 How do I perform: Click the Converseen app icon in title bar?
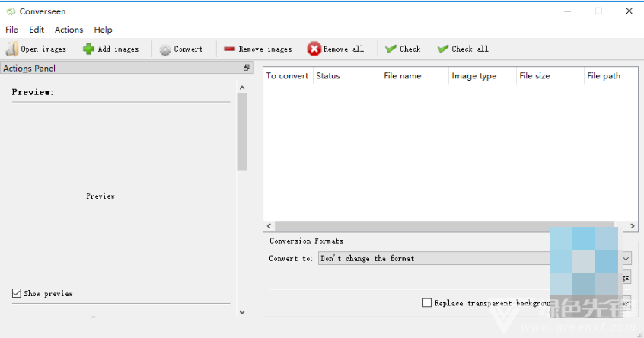11,11
